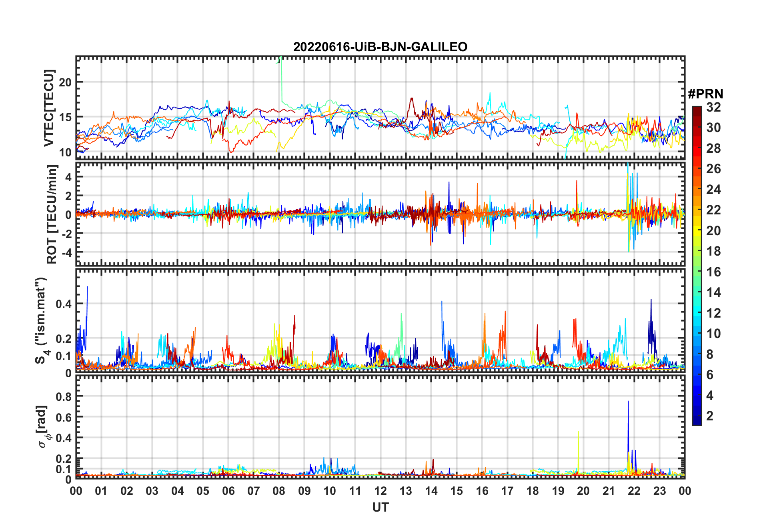The width and height of the screenshot is (761, 532).
Task: Click colorbar tick label 8
Action: coord(710,354)
